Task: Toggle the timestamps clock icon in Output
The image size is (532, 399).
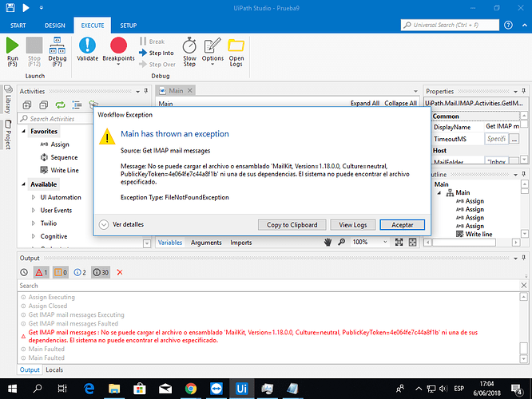Action: pos(24,272)
